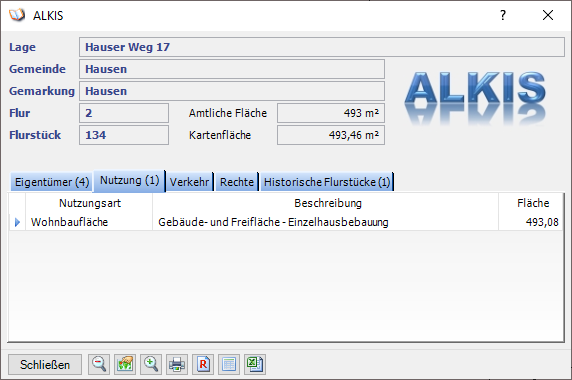Click the Gemarkung field showing Hausen
The image size is (572, 380).
click(232, 91)
